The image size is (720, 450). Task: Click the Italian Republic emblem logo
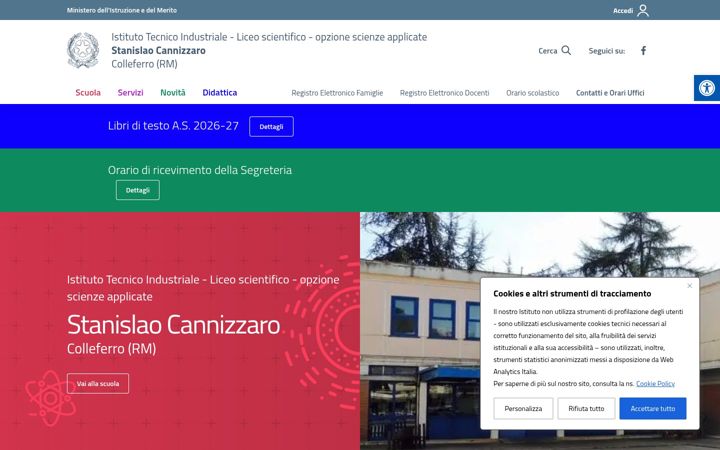point(83,50)
